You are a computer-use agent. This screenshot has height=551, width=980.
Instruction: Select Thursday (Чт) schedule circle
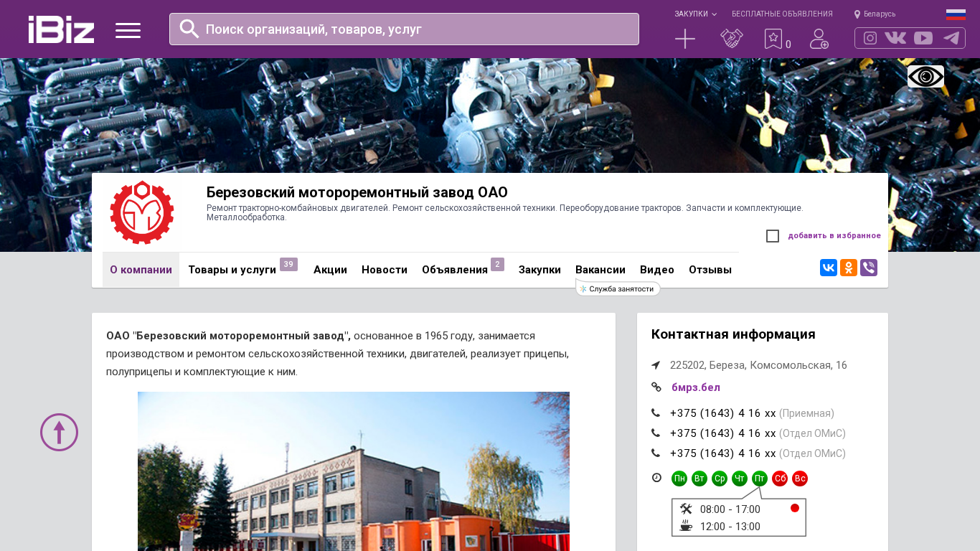coord(740,479)
